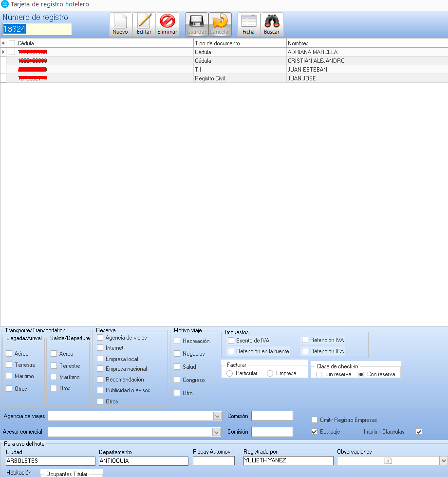
Task: Check the Recreación travel motive checkbox
Action: (x=177, y=341)
